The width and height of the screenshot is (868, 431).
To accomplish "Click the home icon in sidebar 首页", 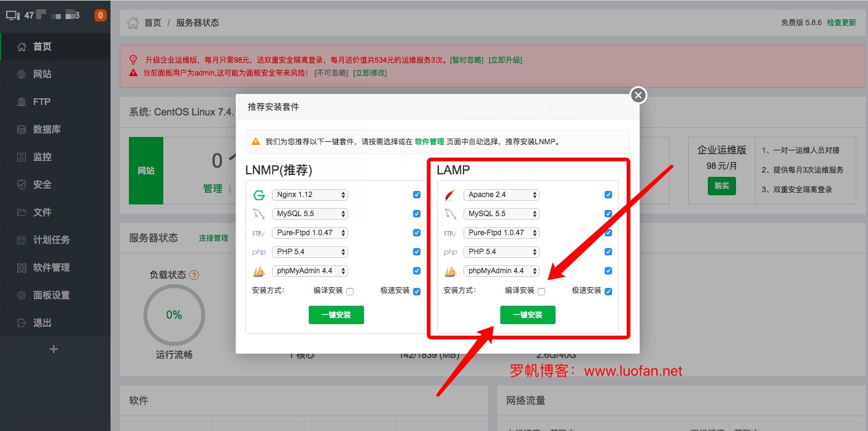I will [21, 47].
